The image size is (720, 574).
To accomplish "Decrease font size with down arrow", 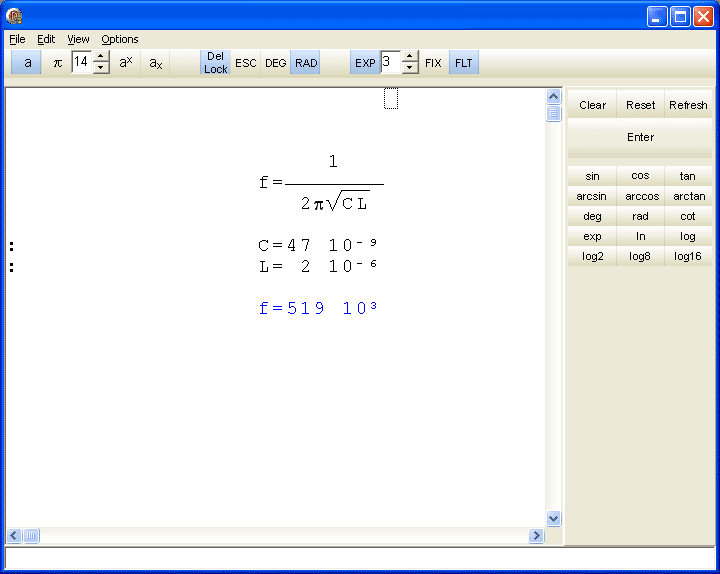I will pos(101,68).
